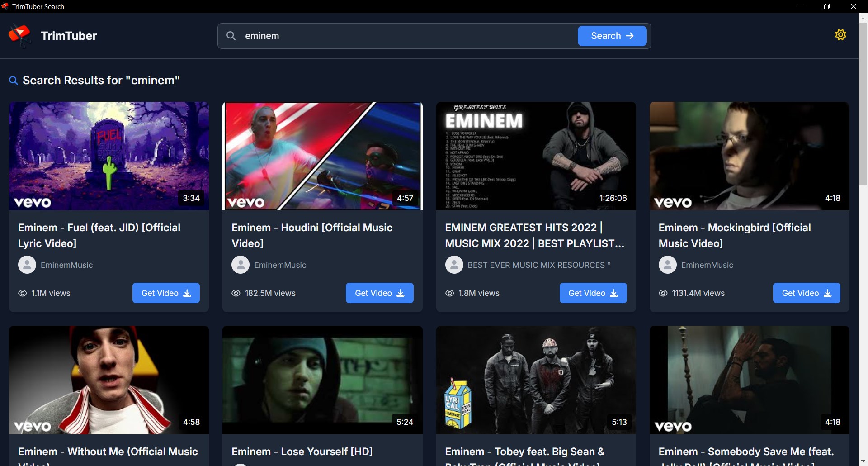
Task: Click the title "Eminem - Houdini [Official Music Video]"
Action: [x=312, y=235]
